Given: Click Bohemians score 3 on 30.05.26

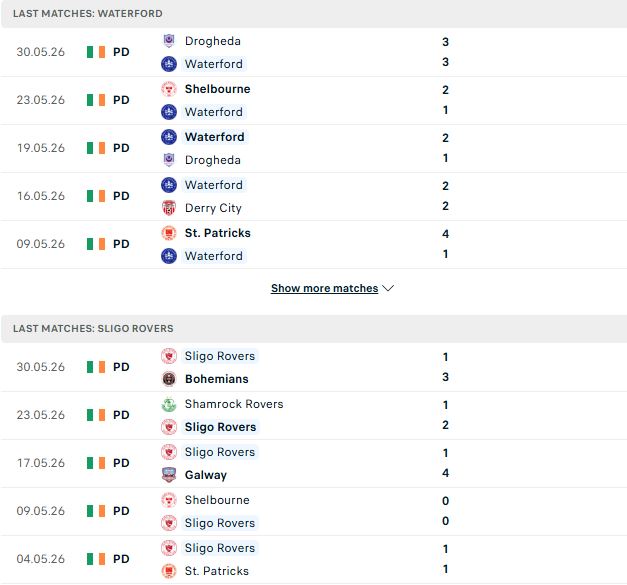Looking at the screenshot, I should (445, 377).
